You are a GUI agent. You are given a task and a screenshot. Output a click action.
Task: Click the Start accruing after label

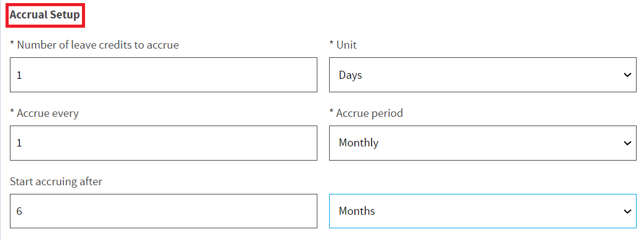coord(56,182)
